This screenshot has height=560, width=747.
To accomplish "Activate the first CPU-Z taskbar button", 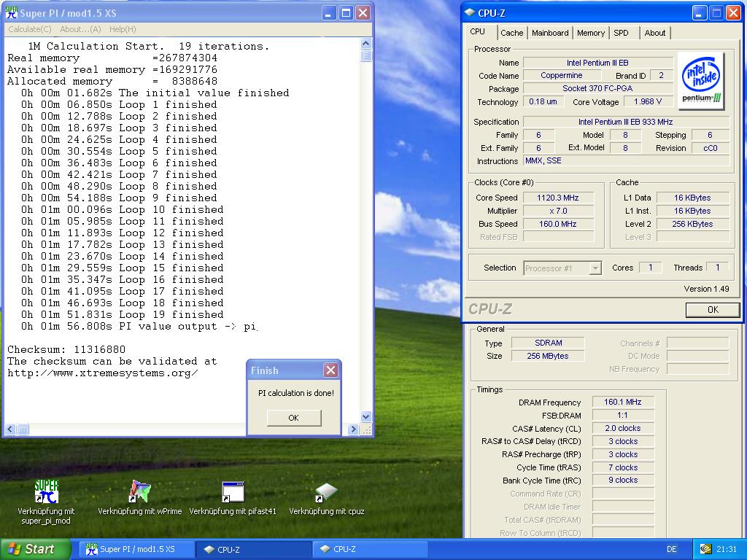I will [x=254, y=549].
